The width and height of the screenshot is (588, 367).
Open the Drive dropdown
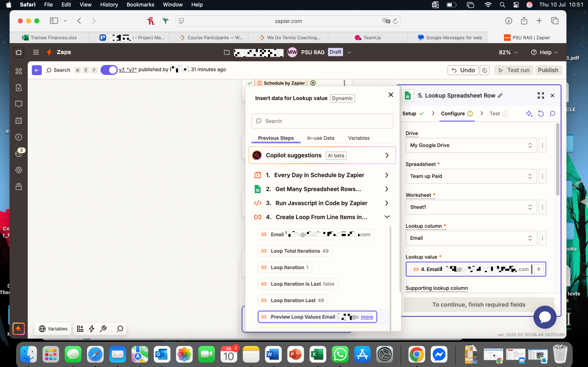point(471,145)
